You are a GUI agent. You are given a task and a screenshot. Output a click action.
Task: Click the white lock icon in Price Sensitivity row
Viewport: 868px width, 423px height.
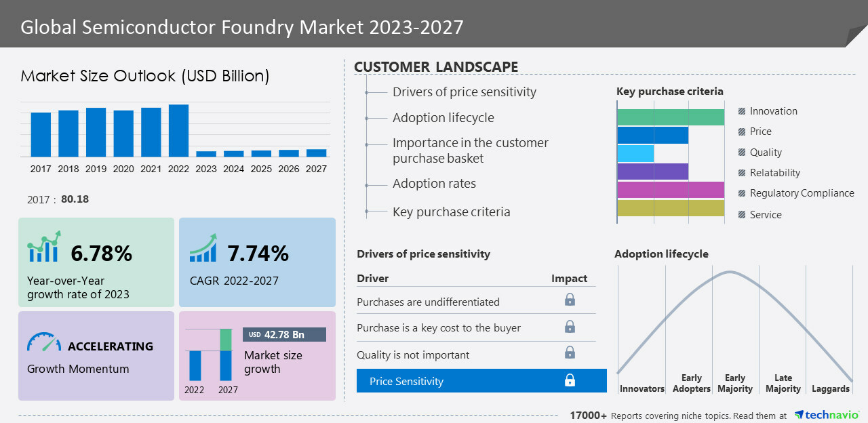click(x=570, y=380)
